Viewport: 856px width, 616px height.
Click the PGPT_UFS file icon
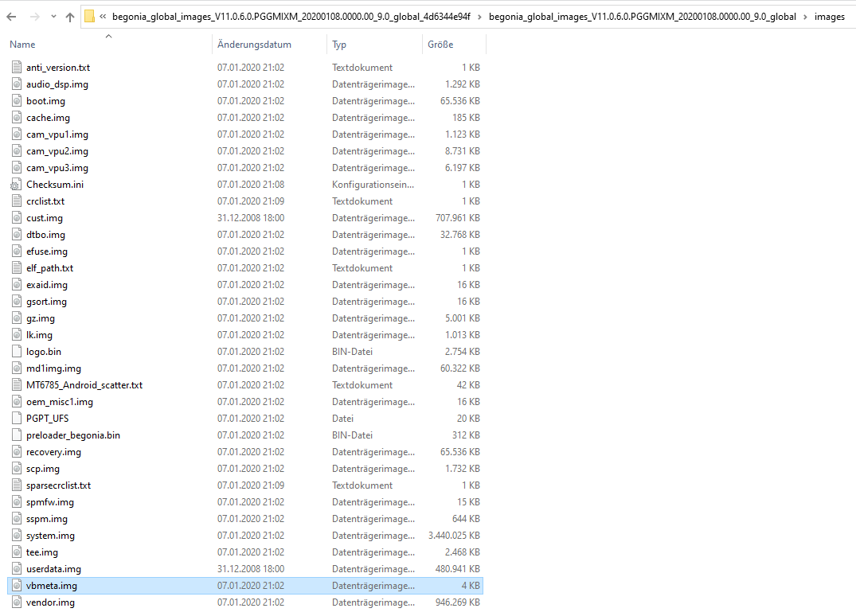click(17, 419)
